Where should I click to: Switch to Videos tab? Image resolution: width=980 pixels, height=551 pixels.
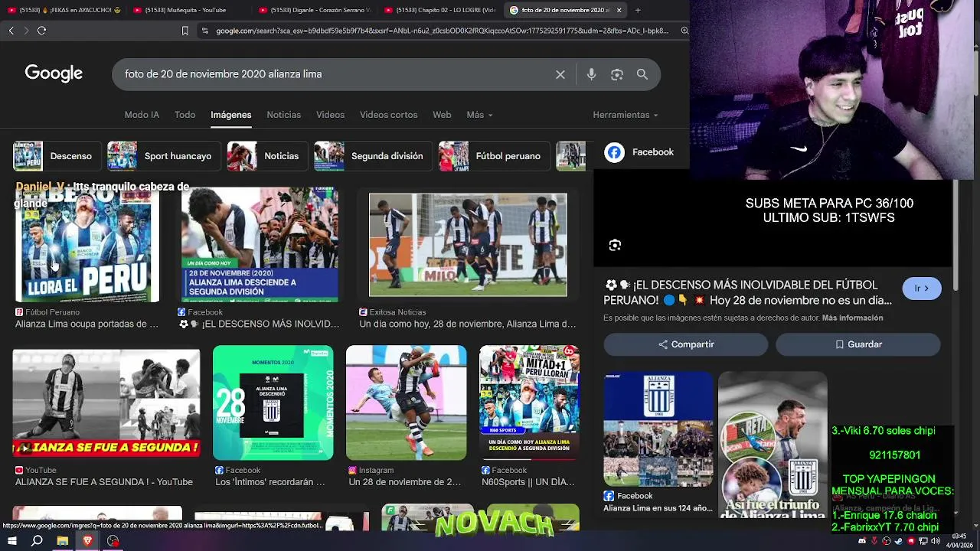coord(330,115)
